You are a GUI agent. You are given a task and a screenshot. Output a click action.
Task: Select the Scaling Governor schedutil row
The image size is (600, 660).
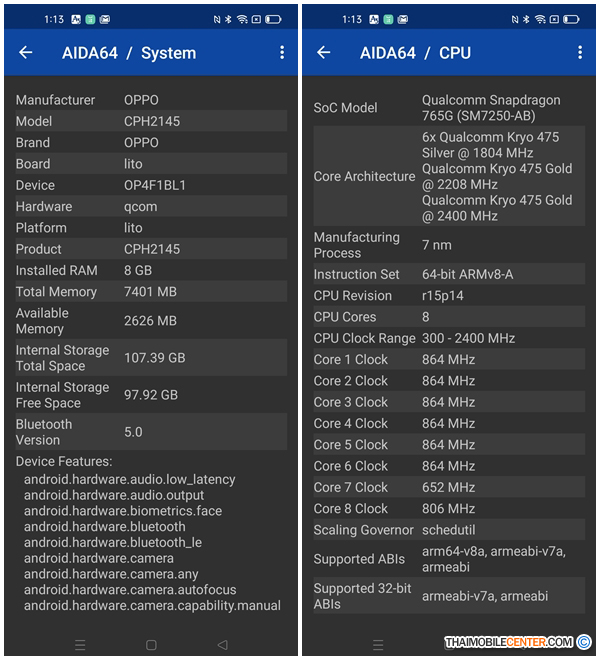449,530
